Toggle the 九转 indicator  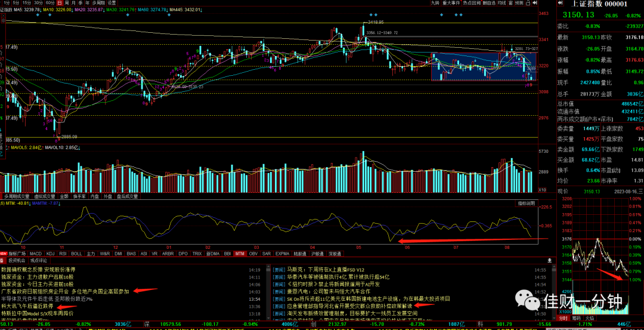point(435,3)
